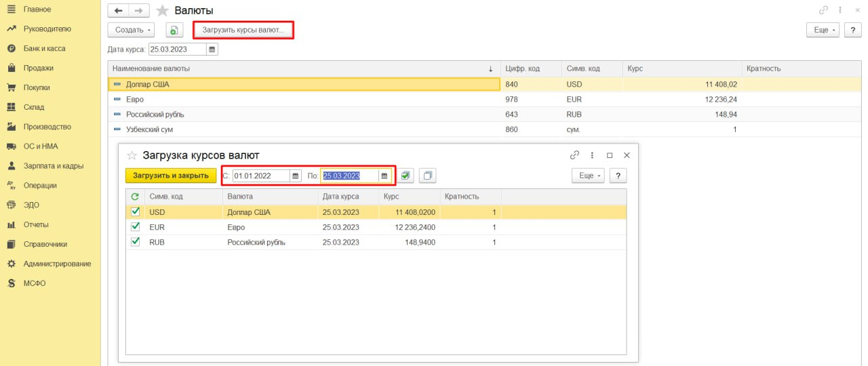Open calendar for the С date field
This screenshot has height=366, width=868.
[x=296, y=176]
